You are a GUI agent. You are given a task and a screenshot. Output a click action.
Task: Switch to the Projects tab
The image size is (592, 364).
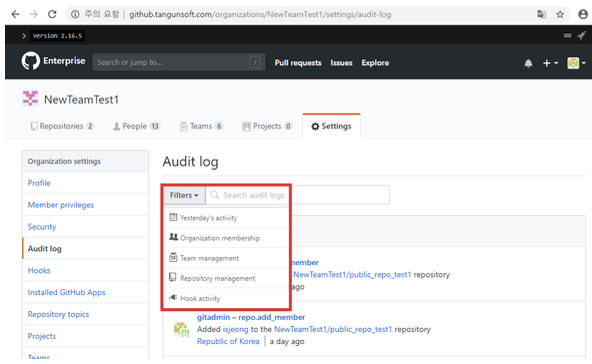267,126
